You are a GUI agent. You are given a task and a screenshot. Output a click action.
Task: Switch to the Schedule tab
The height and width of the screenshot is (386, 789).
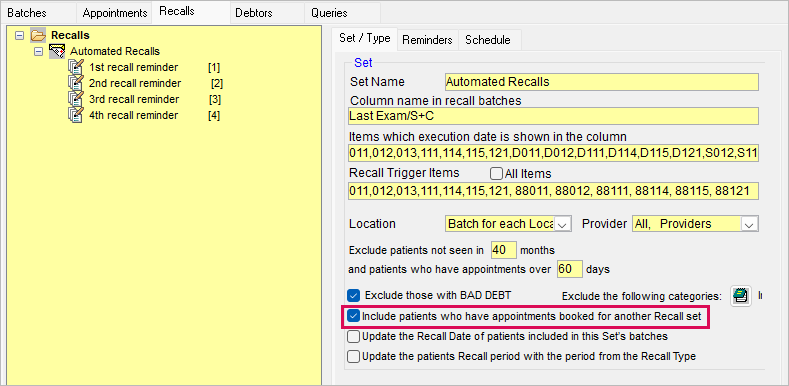tap(488, 40)
